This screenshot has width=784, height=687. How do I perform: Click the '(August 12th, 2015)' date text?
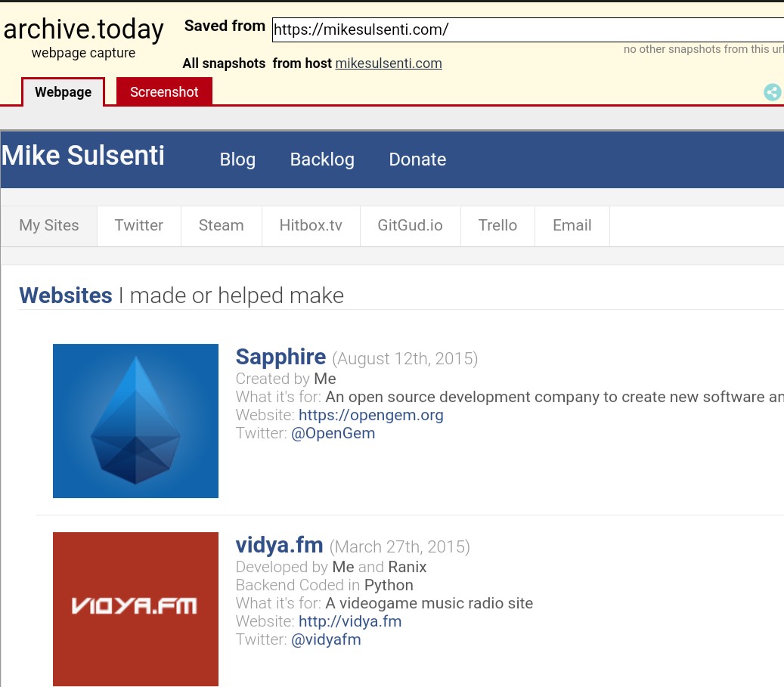tap(404, 358)
